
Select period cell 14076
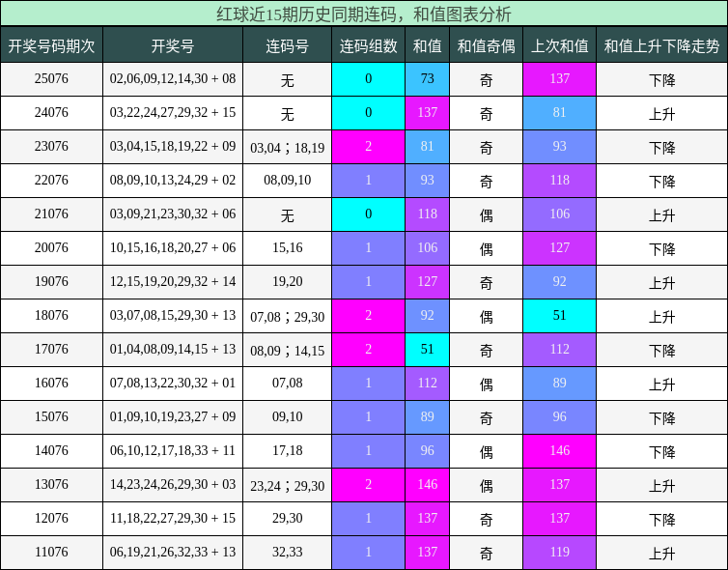(x=51, y=451)
